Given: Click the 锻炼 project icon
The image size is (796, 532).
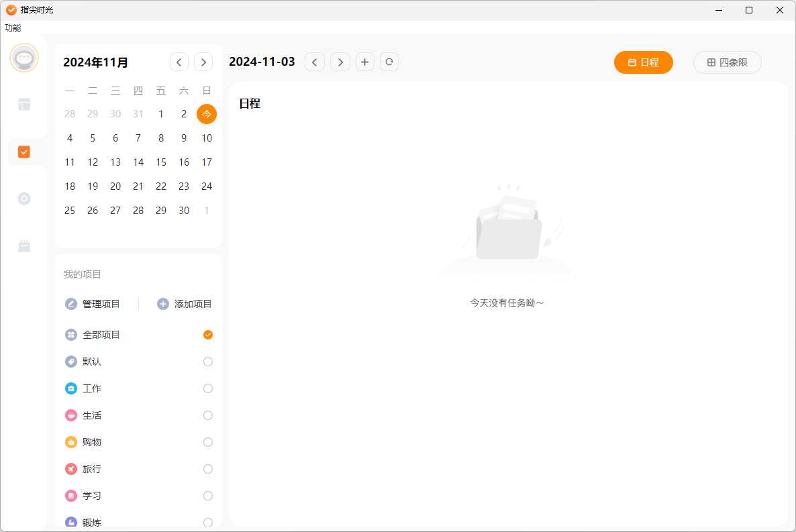Looking at the screenshot, I should coord(71,523).
